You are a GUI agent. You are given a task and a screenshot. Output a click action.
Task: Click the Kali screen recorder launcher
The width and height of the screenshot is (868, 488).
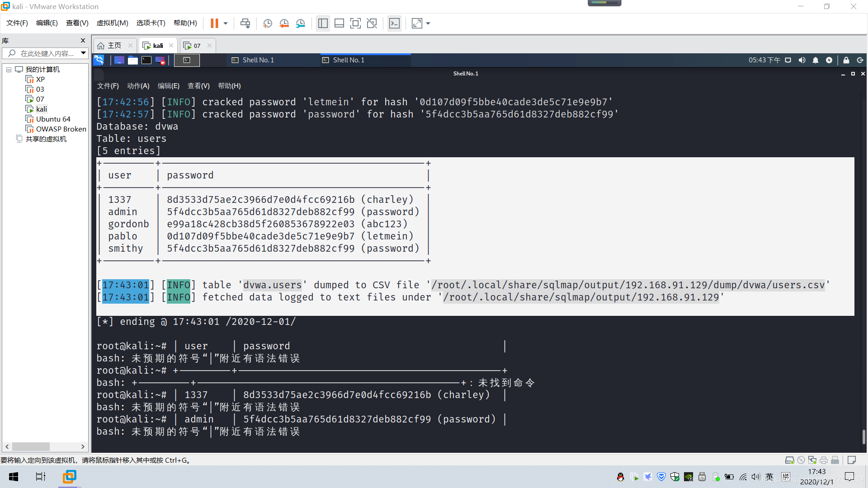pos(160,60)
